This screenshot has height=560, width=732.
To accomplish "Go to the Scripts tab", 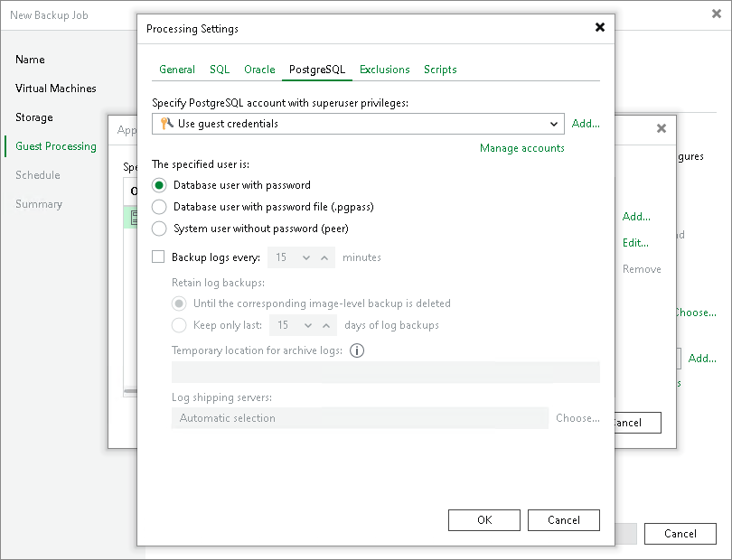I will [440, 70].
